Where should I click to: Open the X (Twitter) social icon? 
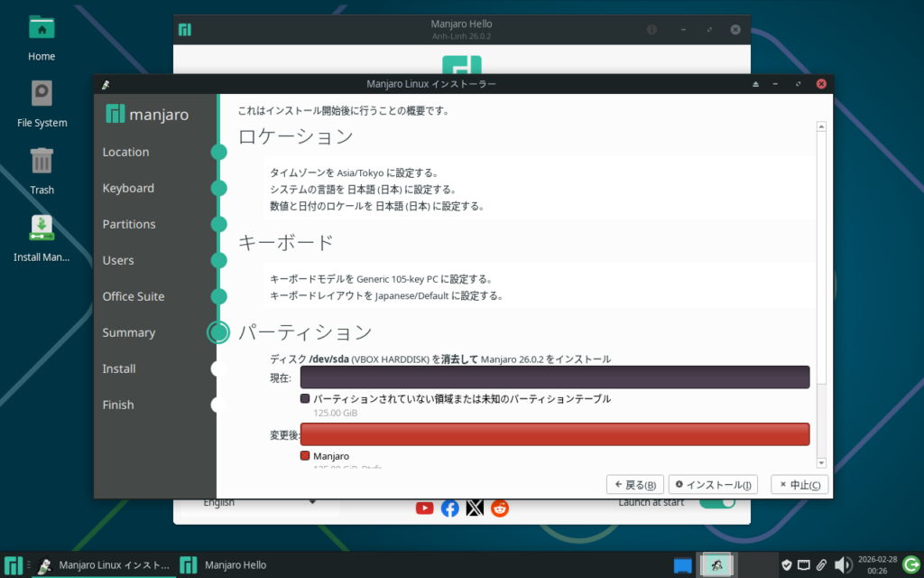pos(476,508)
